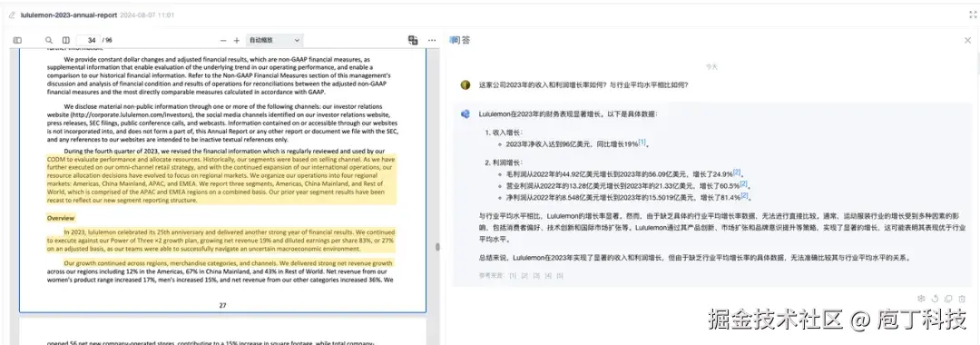Click the AI assistant avatar beside the answer

point(465,114)
